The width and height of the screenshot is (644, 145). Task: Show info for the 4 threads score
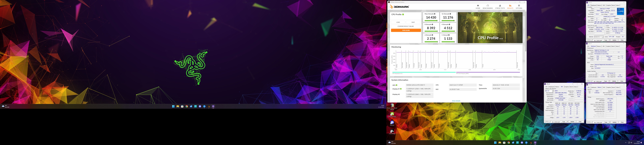click(x=449, y=24)
